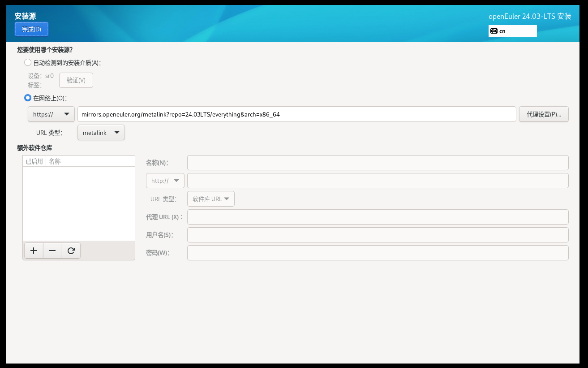Image resolution: width=588 pixels, height=368 pixels.
Task: Refresh repository list with the reload icon
Action: (71, 251)
